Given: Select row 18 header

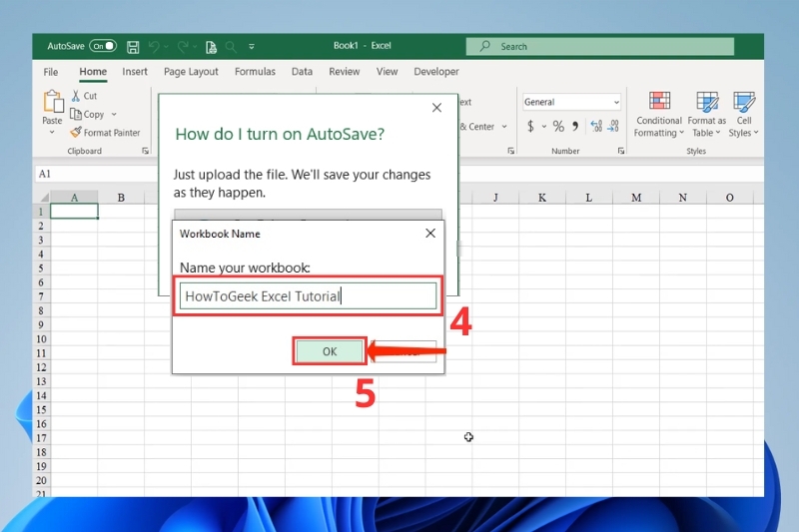Looking at the screenshot, I should [41, 452].
